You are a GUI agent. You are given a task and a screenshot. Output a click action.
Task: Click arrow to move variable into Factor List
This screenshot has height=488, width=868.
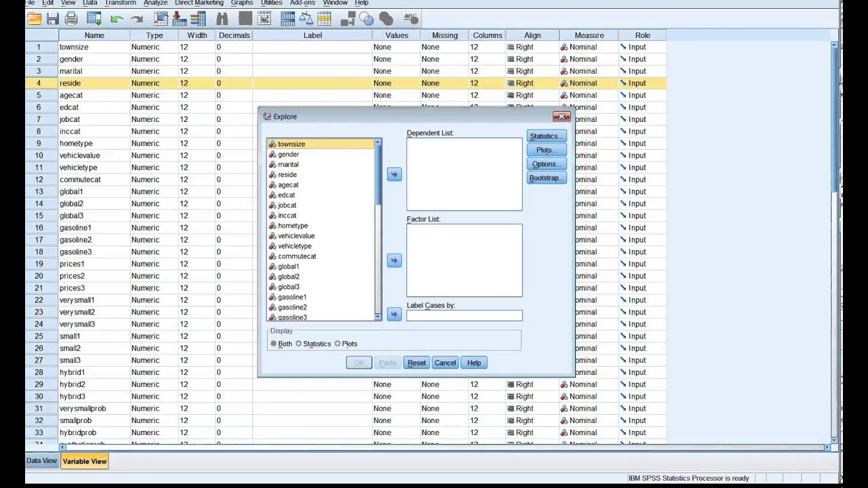pos(394,260)
